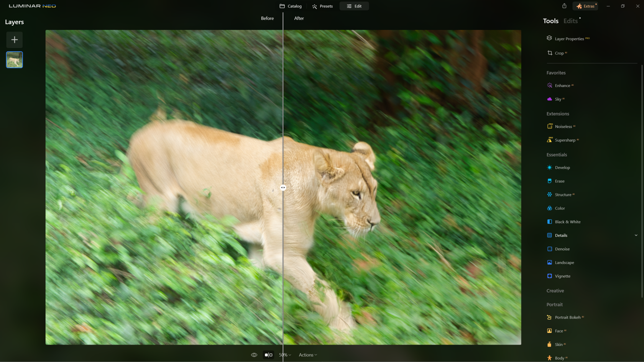This screenshot has width=644, height=362.
Task: Open the Enhance AI tool
Action: point(562,85)
